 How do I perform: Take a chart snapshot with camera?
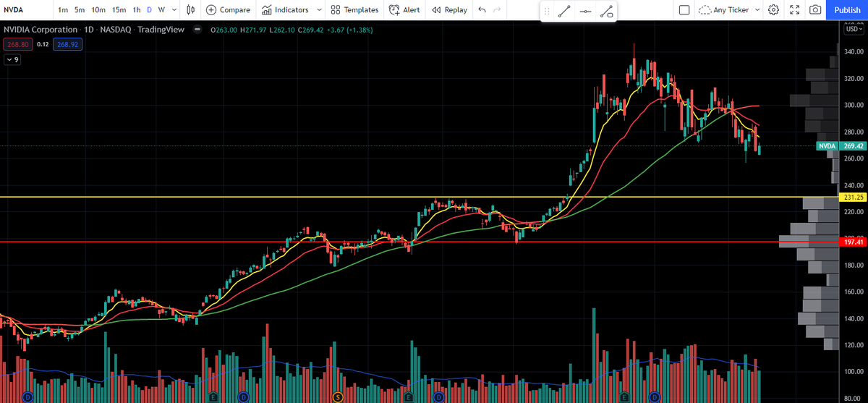815,10
